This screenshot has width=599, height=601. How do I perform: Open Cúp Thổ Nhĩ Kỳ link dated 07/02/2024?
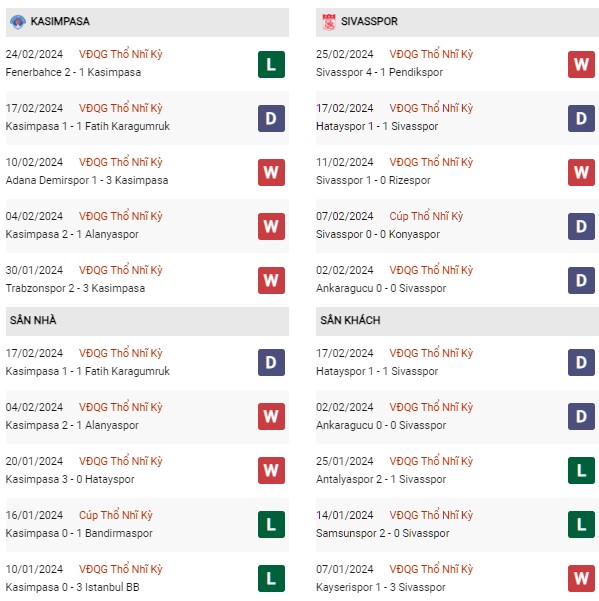pos(426,216)
